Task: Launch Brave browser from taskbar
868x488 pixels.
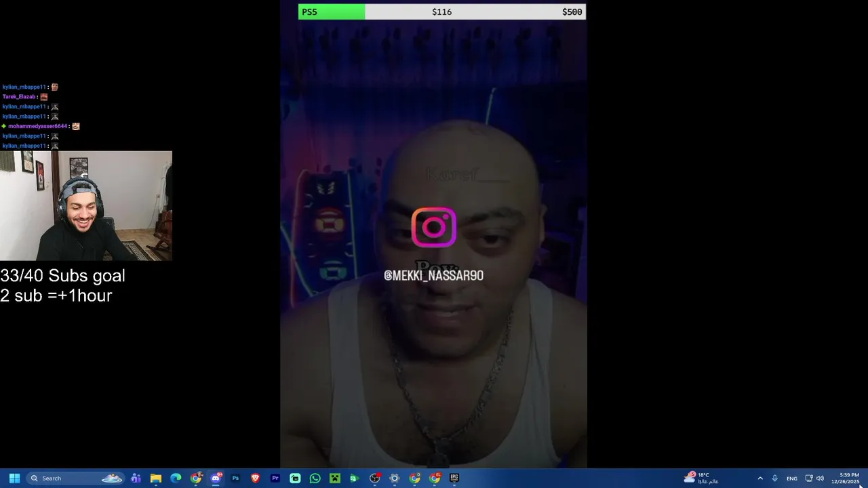Action: pyautogui.click(x=256, y=478)
